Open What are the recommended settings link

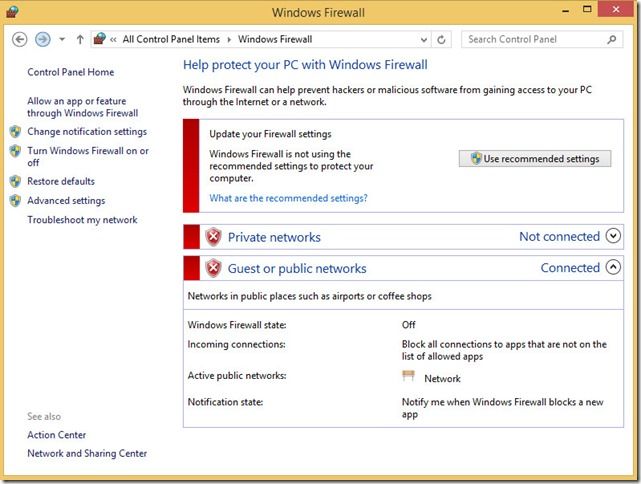point(288,198)
